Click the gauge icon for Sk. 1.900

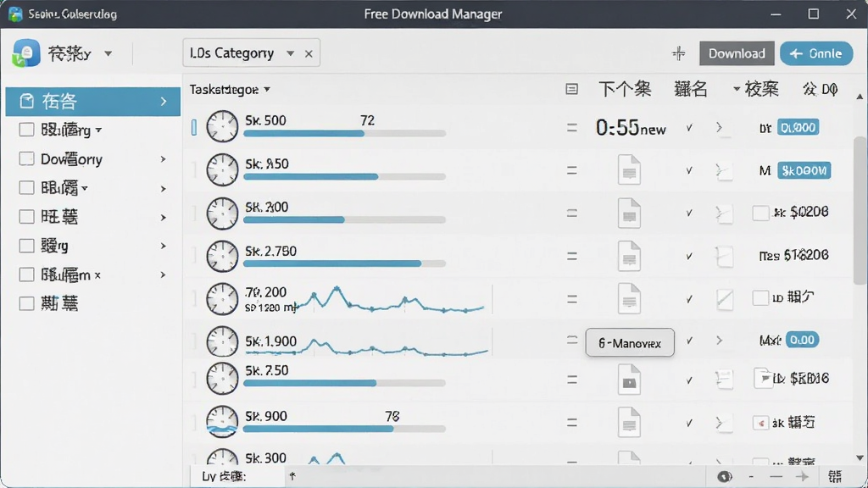(222, 341)
